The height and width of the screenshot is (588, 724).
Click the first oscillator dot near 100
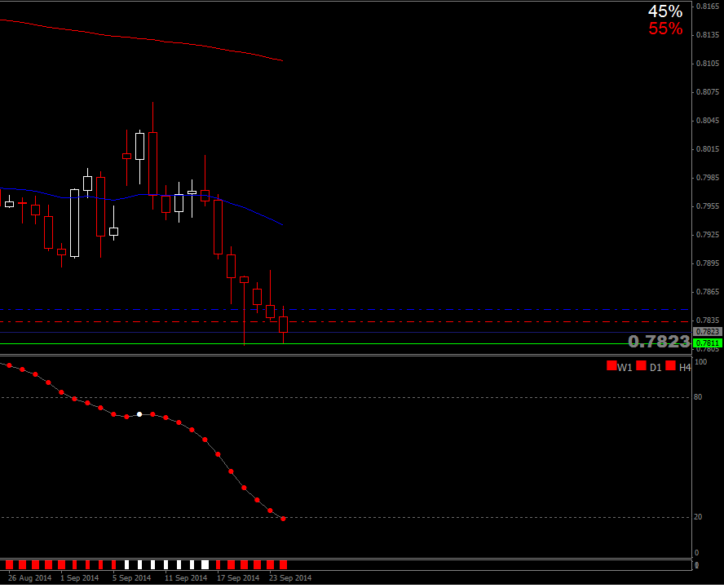click(9, 365)
